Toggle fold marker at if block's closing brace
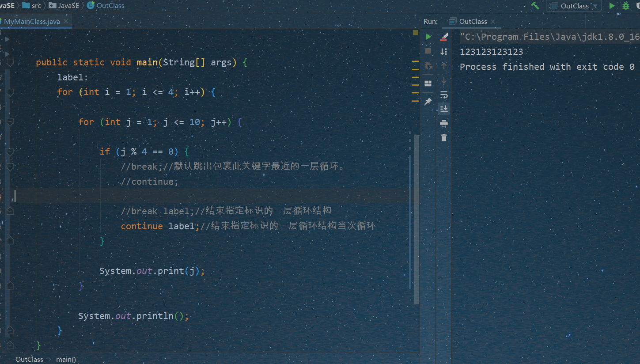Image resolution: width=640 pixels, height=364 pixels. click(10, 241)
